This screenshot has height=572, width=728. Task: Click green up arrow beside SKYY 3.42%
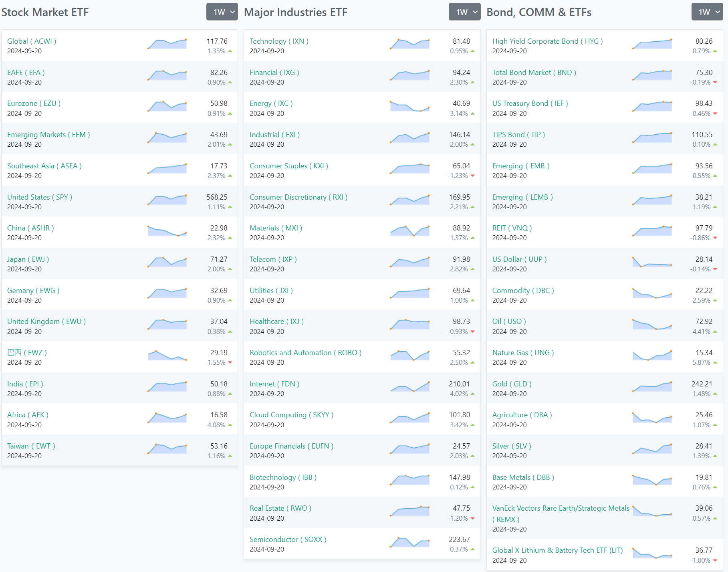pos(472,425)
